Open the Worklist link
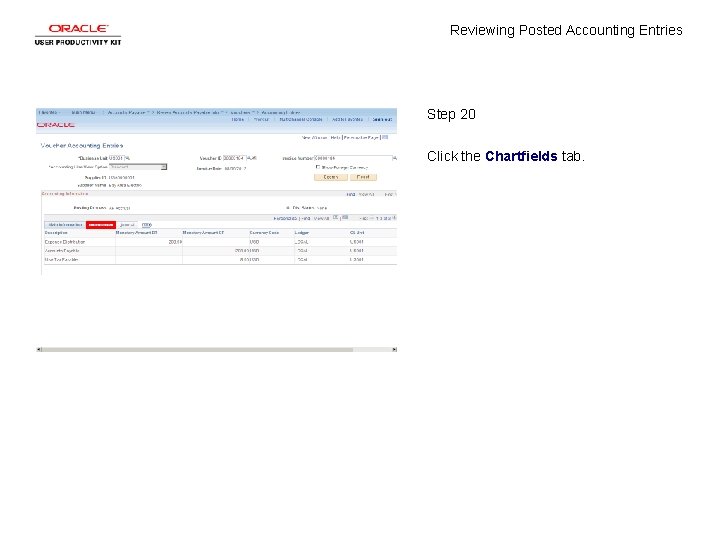This screenshot has width=720, height=540. click(x=261, y=119)
